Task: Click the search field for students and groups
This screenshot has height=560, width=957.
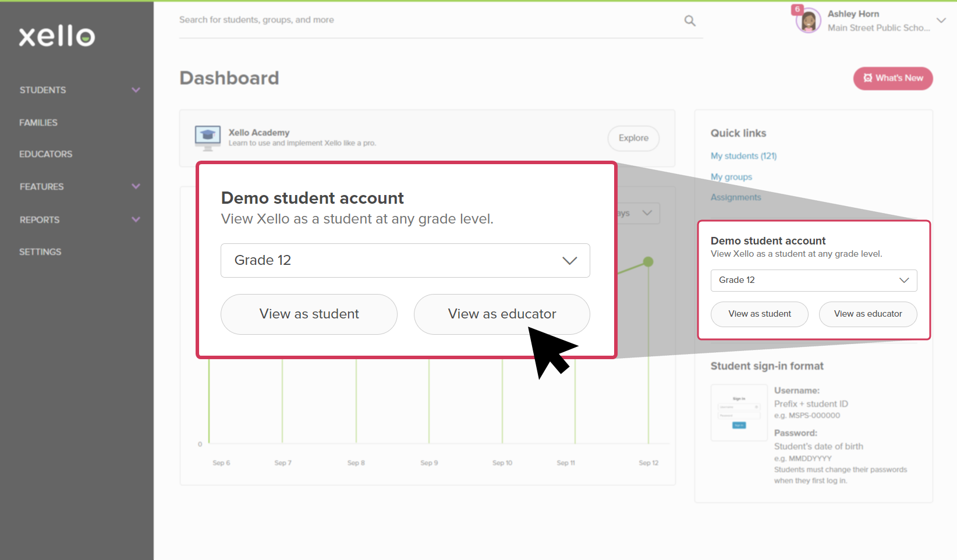Action: [x=430, y=20]
